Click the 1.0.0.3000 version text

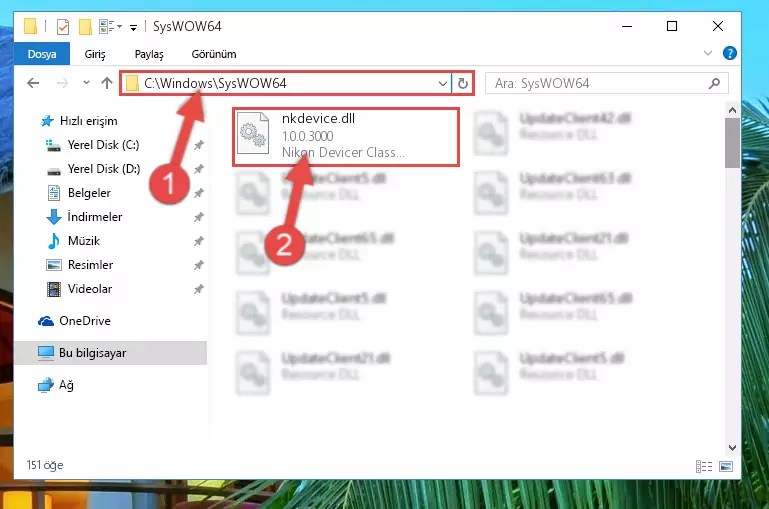pyautogui.click(x=308, y=136)
